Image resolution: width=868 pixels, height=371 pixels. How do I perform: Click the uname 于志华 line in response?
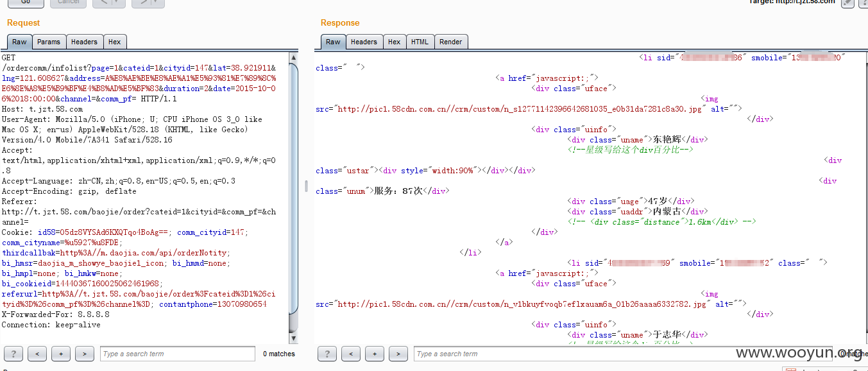[x=638, y=334]
